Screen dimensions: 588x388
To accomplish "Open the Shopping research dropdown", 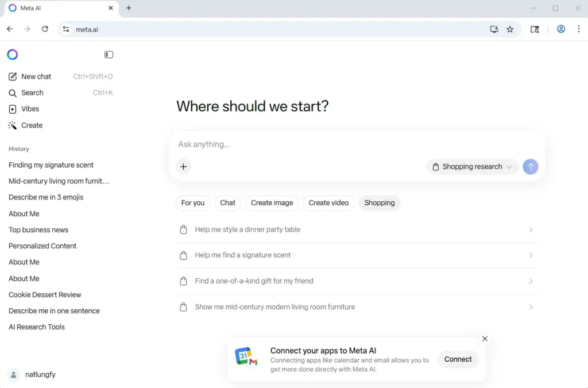I will click(x=471, y=167).
